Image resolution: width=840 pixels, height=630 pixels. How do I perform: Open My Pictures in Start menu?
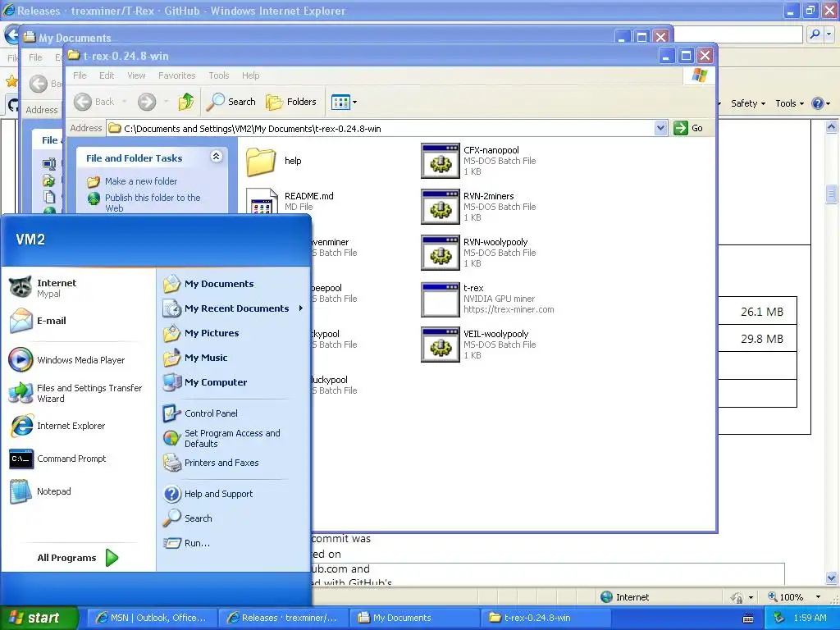coord(201,333)
